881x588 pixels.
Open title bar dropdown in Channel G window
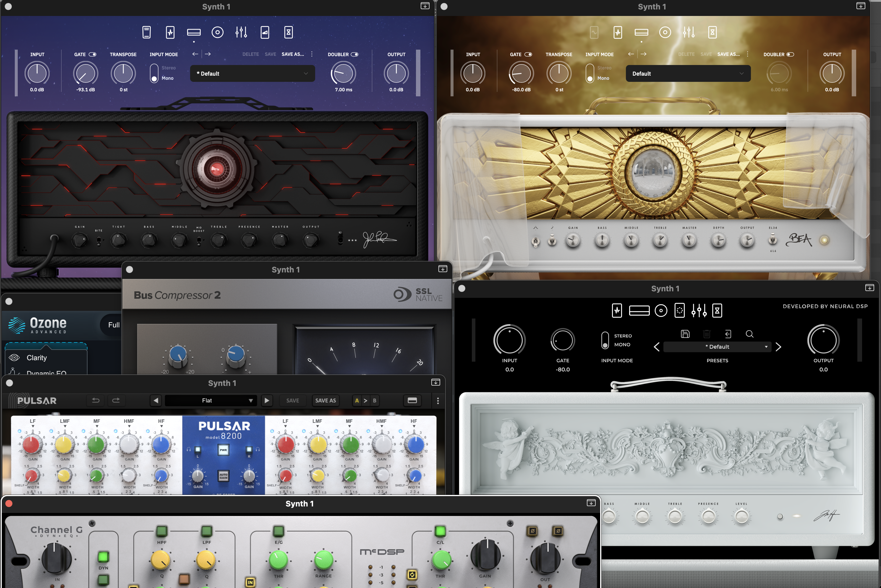coord(591,503)
